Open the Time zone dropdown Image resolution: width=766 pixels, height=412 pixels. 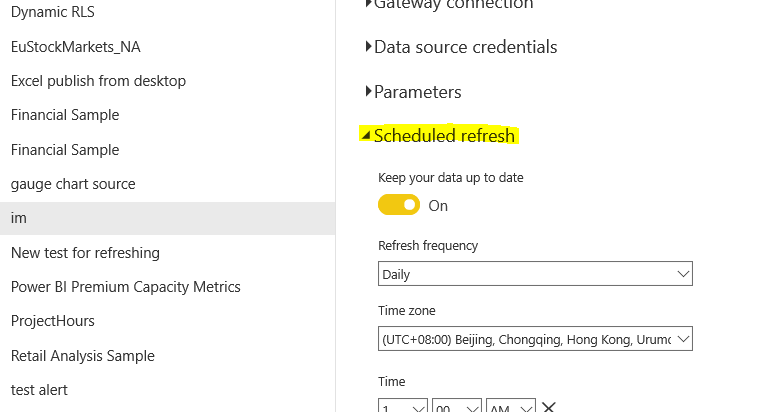click(x=535, y=339)
